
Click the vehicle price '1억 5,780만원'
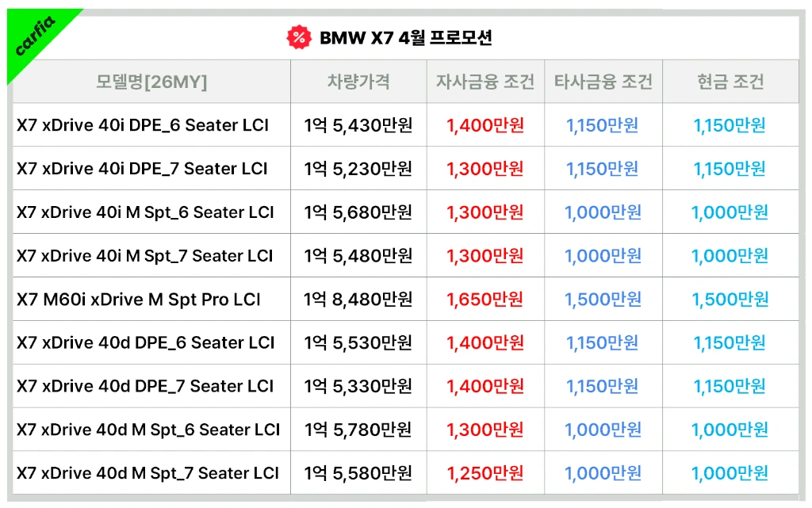tap(358, 430)
